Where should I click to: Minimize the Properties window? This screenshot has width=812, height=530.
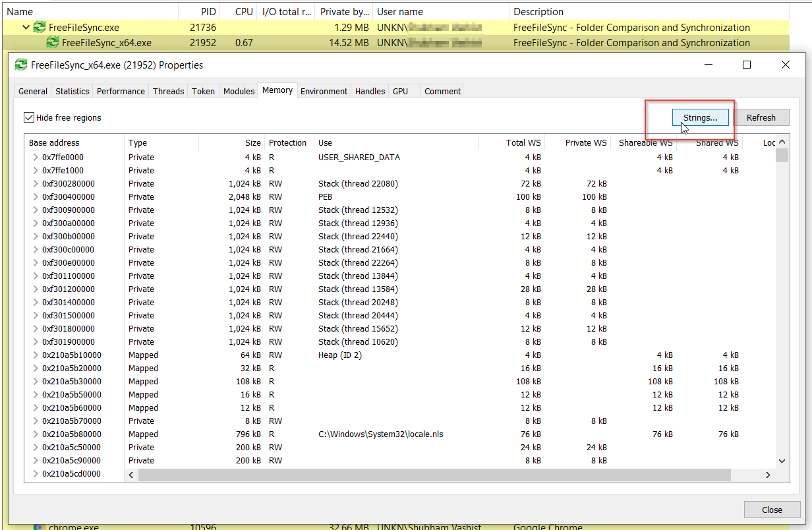point(709,65)
